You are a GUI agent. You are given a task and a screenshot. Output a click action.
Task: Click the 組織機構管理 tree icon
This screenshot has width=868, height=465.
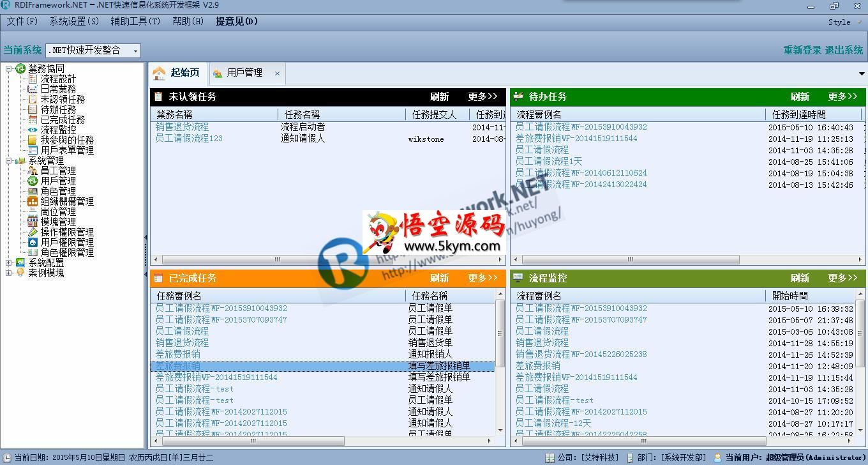point(33,201)
